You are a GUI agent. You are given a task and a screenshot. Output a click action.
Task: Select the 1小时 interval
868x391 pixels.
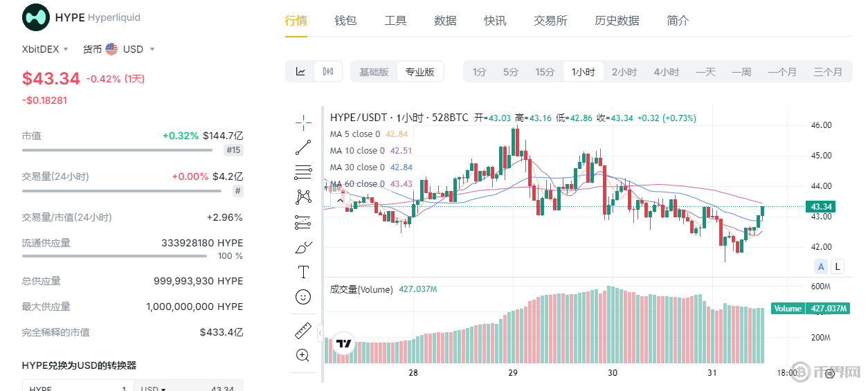pyautogui.click(x=583, y=72)
